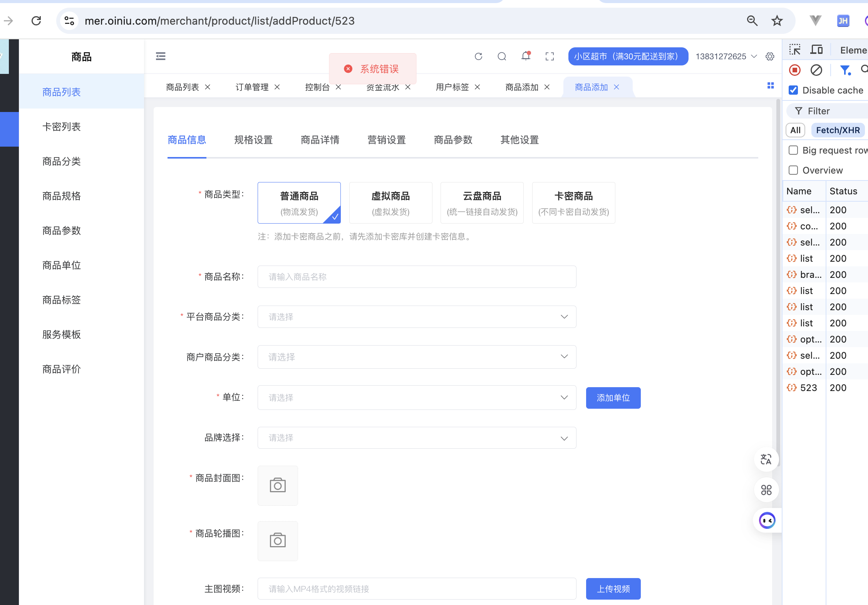The height and width of the screenshot is (605, 868).
Task: Open site information icon in address bar
Action: pos(69,21)
